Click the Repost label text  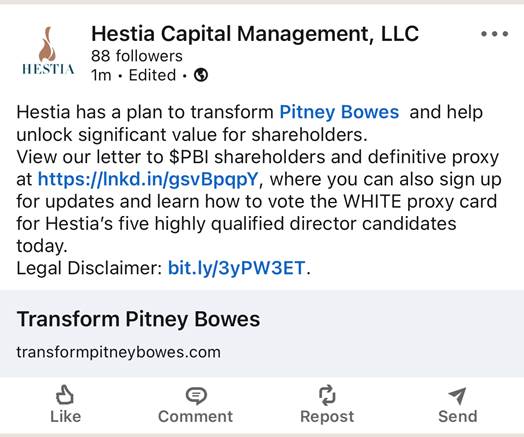[327, 417]
